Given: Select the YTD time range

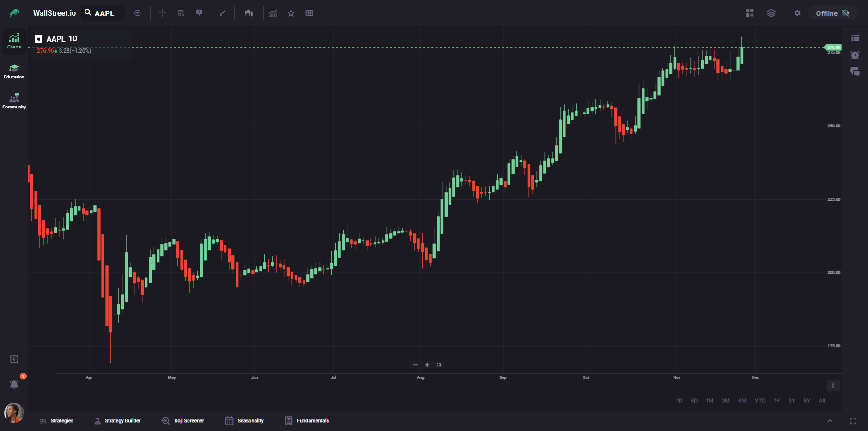Looking at the screenshot, I should [760, 401].
